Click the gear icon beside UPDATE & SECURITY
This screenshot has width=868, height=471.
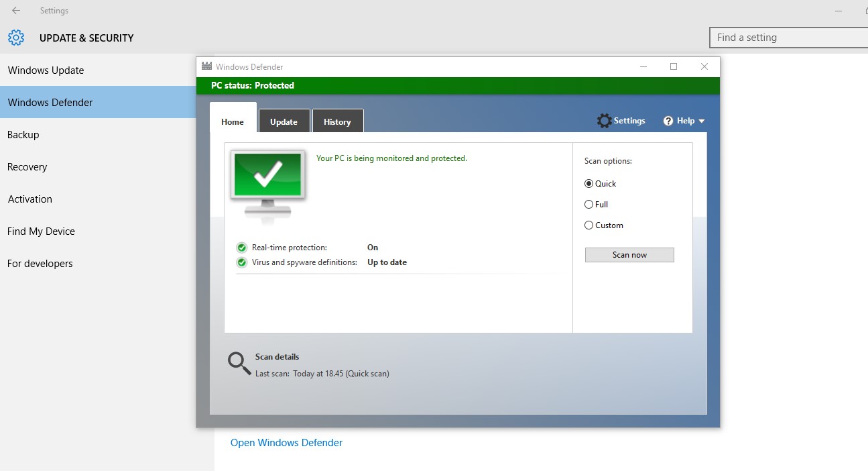click(16, 38)
